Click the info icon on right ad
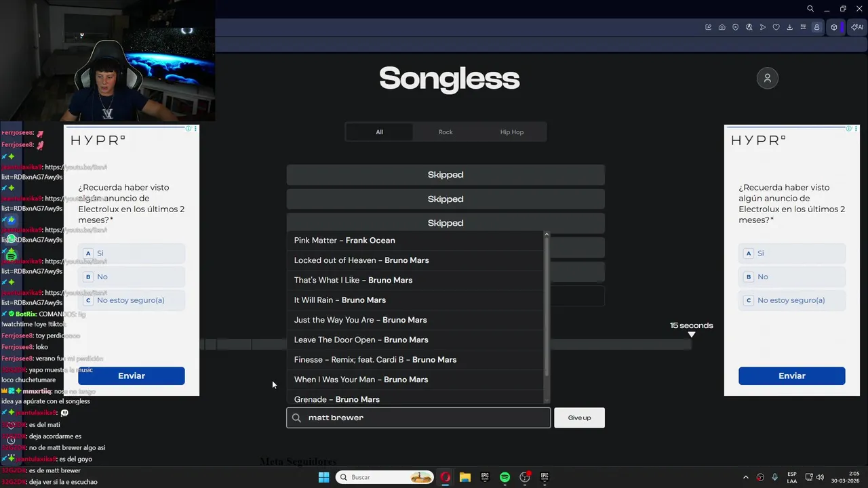This screenshot has height=488, width=868. click(x=849, y=128)
